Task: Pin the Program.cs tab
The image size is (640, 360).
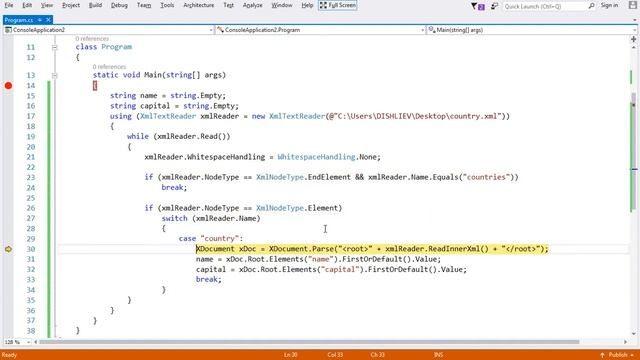Action: [x=40, y=20]
